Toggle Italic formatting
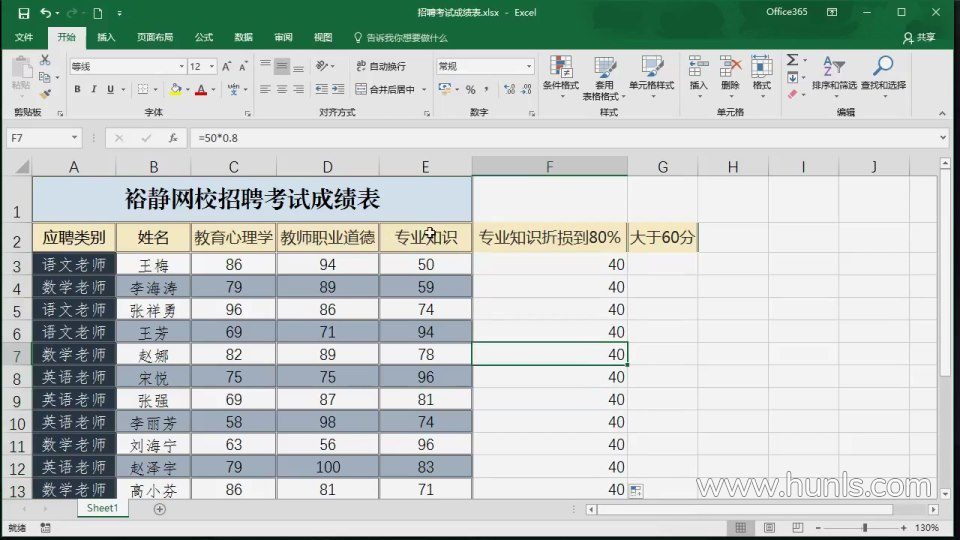The width and height of the screenshot is (960, 540). [94, 89]
